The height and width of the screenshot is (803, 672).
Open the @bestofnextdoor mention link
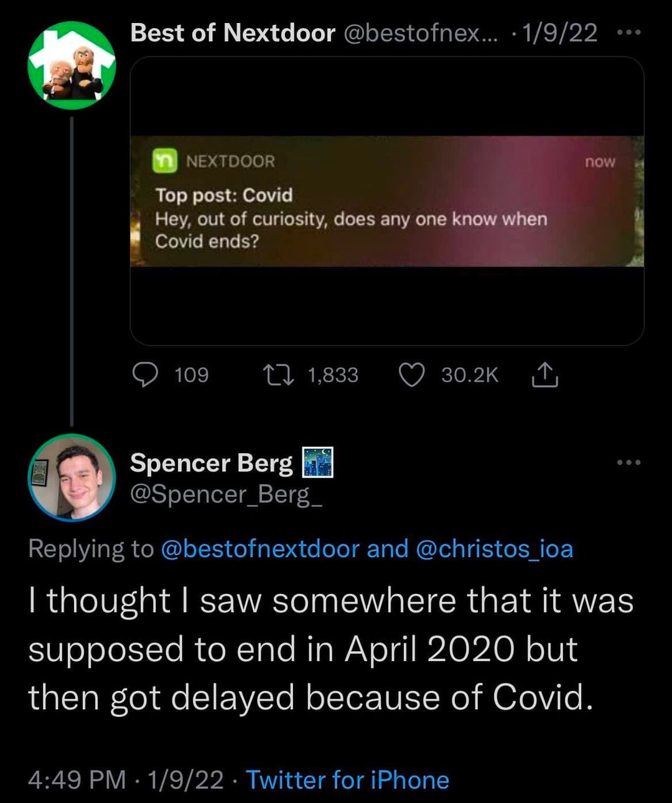click(260, 549)
